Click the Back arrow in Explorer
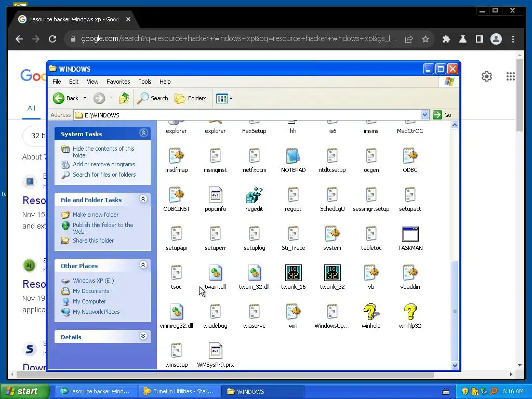The image size is (532, 399). (59, 98)
